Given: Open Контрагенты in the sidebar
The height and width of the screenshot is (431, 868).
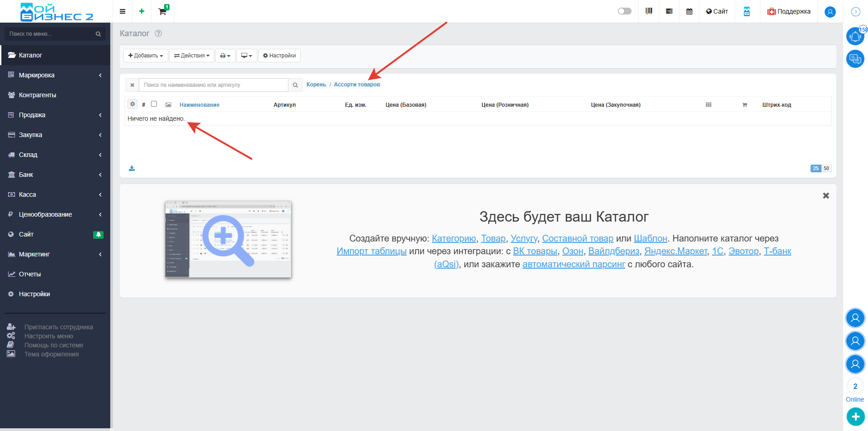Looking at the screenshot, I should click(38, 95).
